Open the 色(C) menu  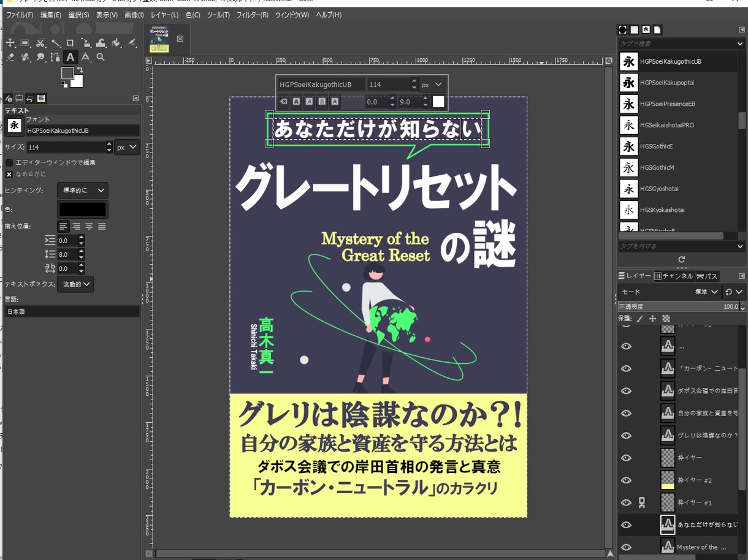pos(193,15)
